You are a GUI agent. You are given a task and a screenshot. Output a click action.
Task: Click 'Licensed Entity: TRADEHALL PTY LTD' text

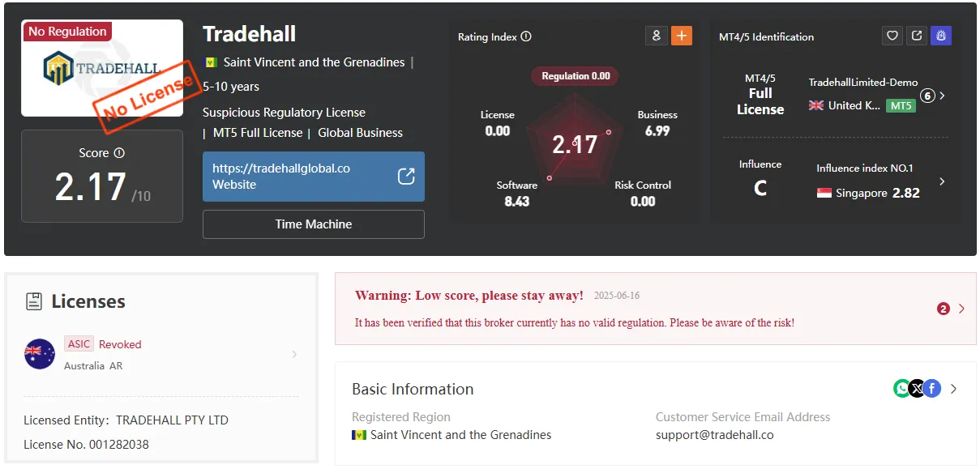click(126, 420)
